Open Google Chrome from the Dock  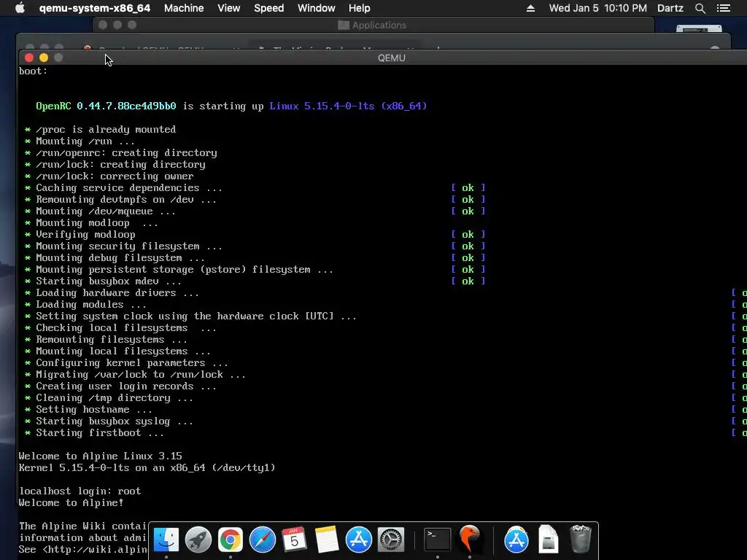[x=230, y=540]
